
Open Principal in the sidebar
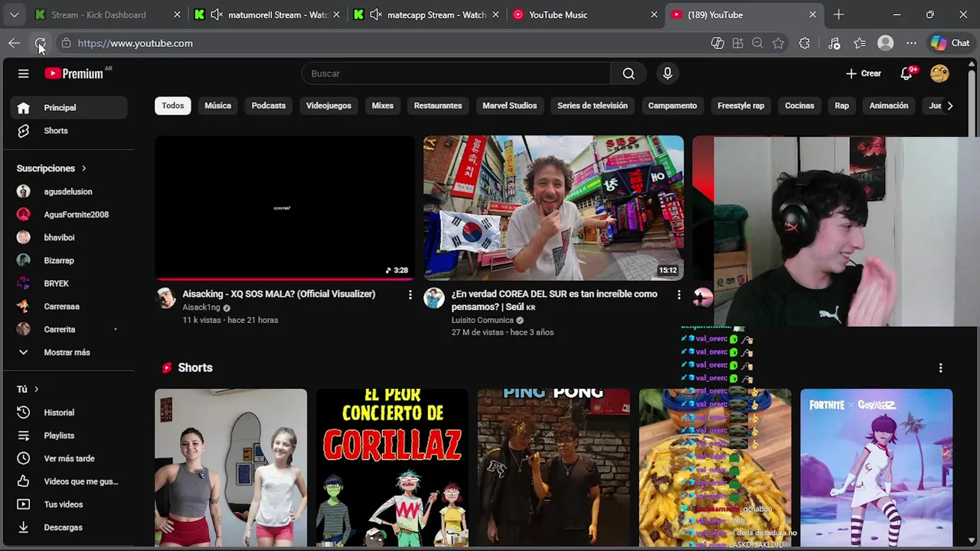[x=67, y=108]
